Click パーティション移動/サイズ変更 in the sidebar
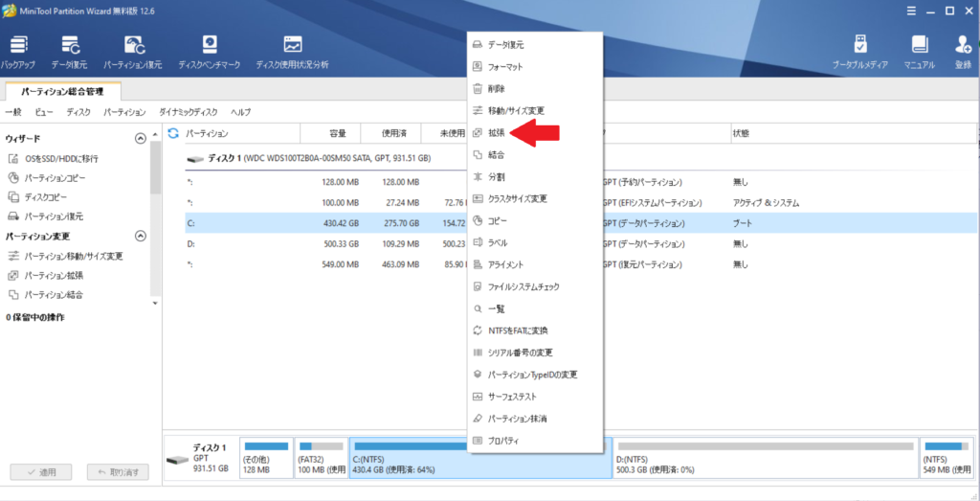This screenshot has height=501, width=980. coord(66,256)
